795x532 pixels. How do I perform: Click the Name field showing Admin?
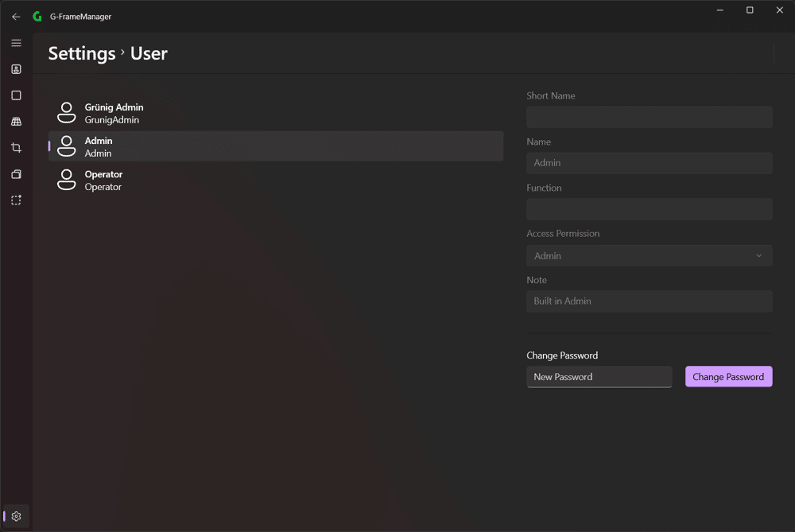[x=649, y=163]
